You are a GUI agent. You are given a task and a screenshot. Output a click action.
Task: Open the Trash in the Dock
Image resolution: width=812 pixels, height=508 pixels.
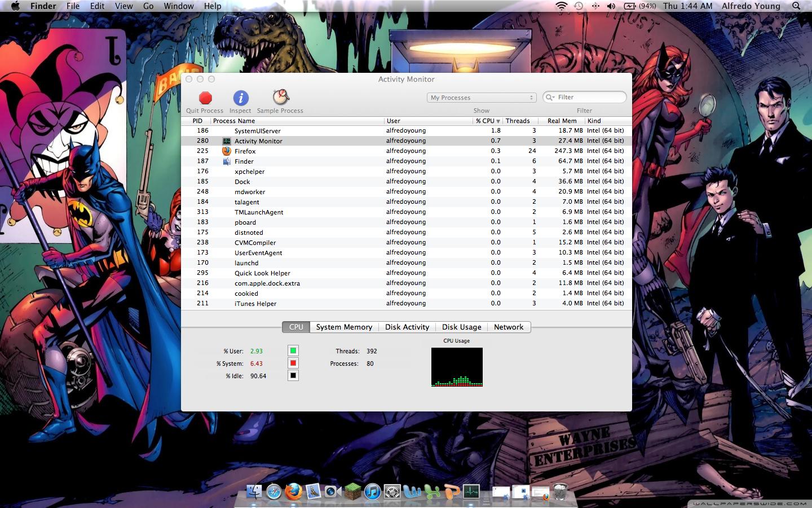point(560,492)
